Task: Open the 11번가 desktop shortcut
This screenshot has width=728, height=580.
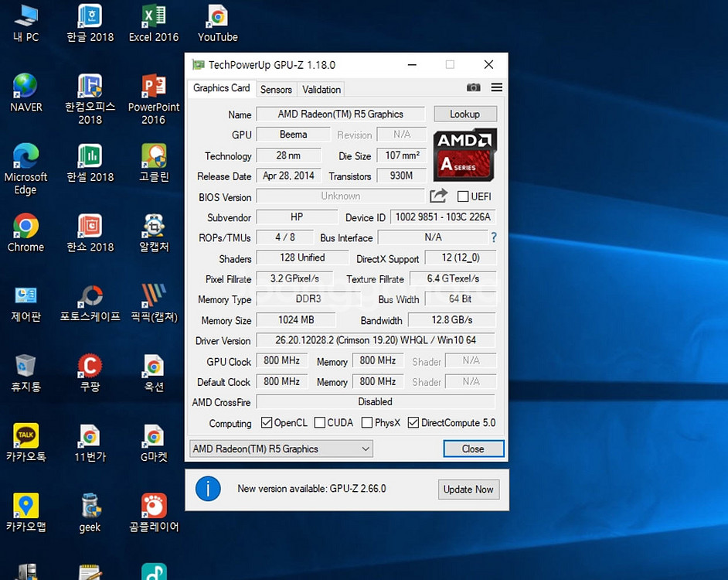Action: pos(90,442)
